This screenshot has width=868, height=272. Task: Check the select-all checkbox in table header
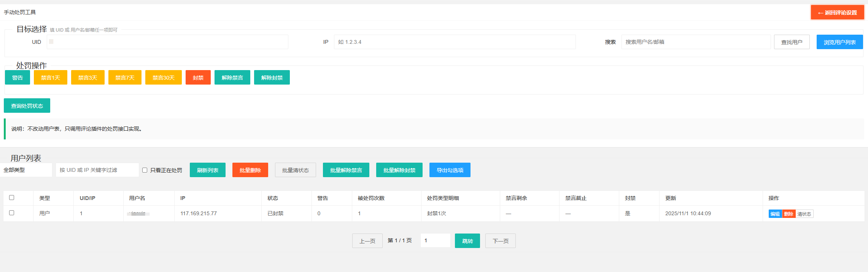(12, 198)
